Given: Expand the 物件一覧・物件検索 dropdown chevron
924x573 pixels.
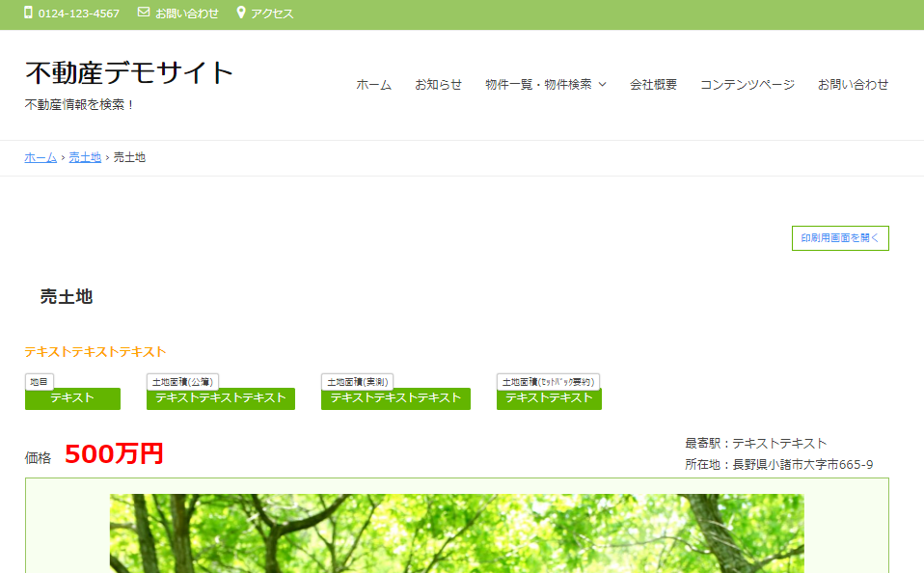Looking at the screenshot, I should point(603,85).
